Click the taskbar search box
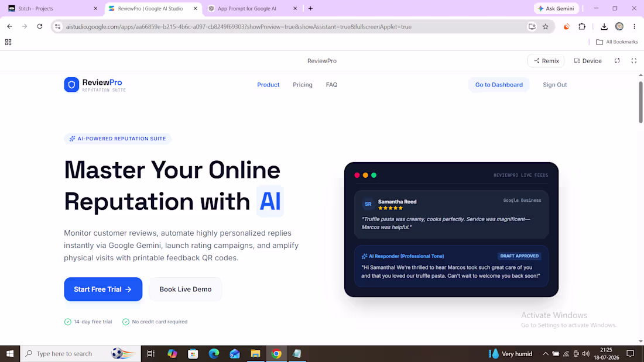Image resolution: width=644 pixels, height=362 pixels. click(81, 353)
